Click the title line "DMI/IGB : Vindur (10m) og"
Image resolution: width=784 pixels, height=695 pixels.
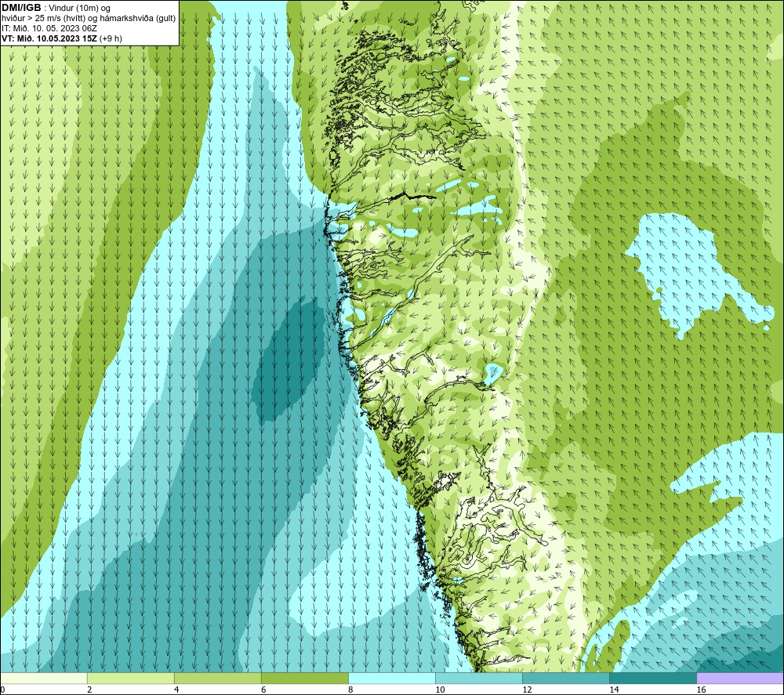click(x=56, y=8)
